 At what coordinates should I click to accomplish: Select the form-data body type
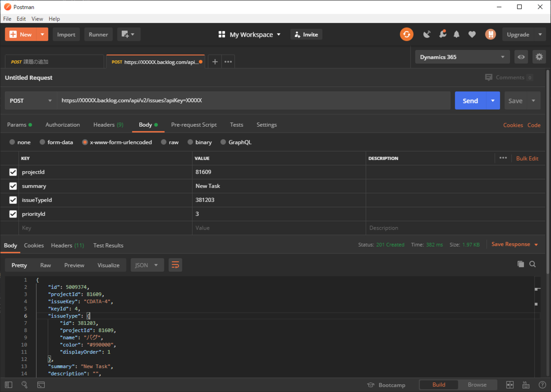(42, 142)
